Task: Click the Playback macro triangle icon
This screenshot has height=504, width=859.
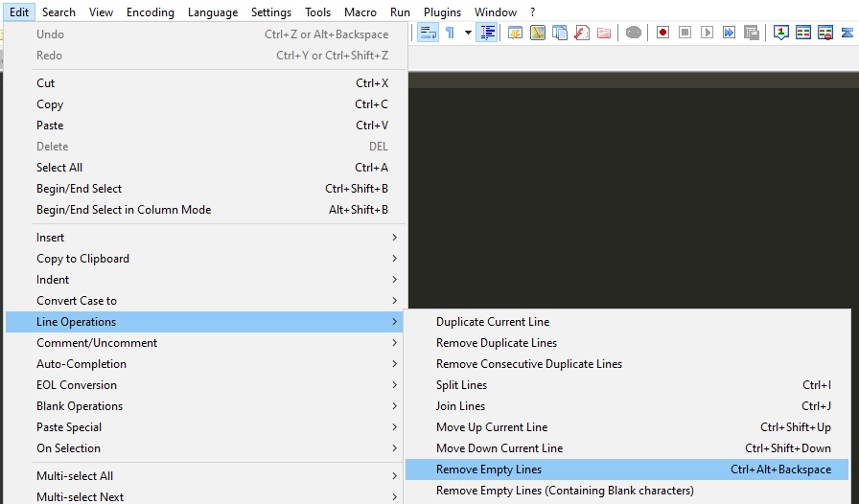Action: click(x=707, y=33)
